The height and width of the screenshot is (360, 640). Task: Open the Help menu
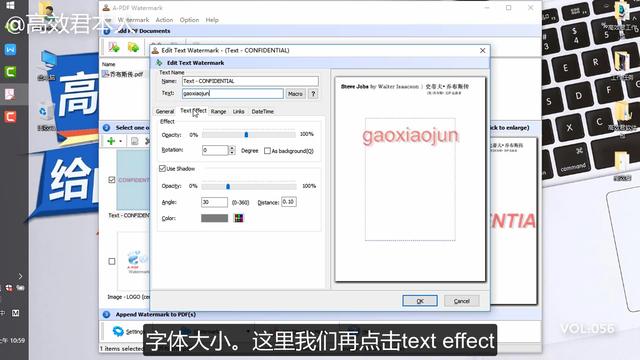click(x=212, y=20)
